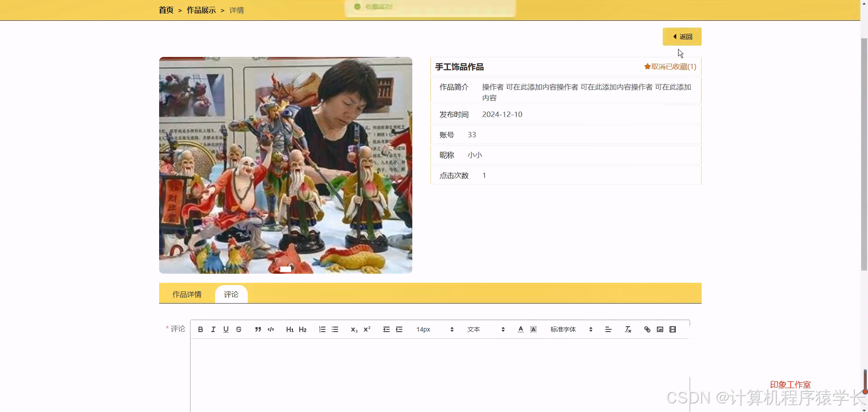The height and width of the screenshot is (412, 868).
Task: Insert a code block in the comment
Action: [270, 329]
